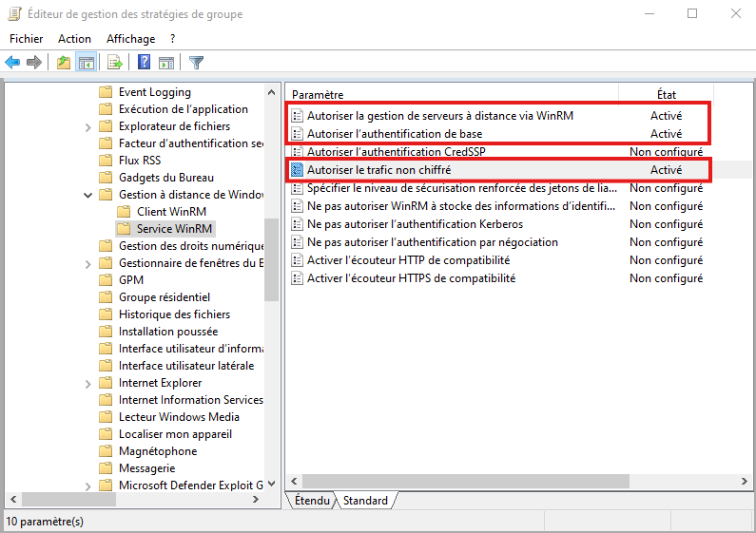756x533 pixels.
Task: Click the up one level folder icon
Action: [x=63, y=63]
